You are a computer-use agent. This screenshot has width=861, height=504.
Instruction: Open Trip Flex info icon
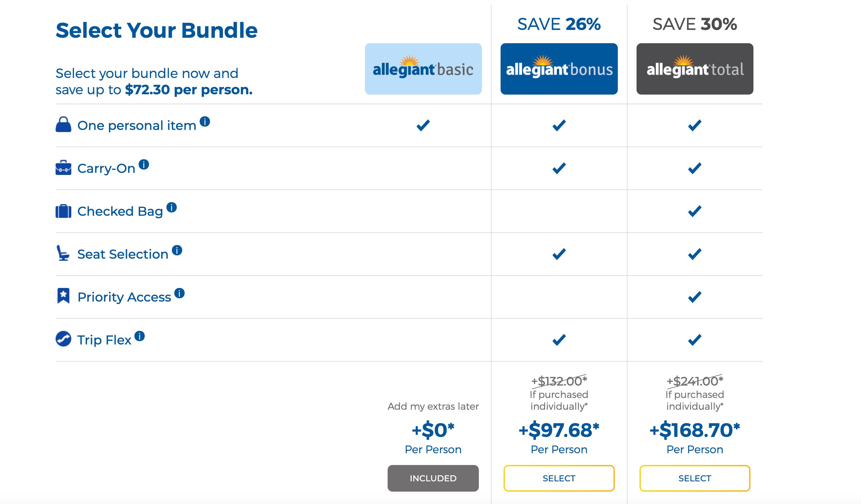139,336
